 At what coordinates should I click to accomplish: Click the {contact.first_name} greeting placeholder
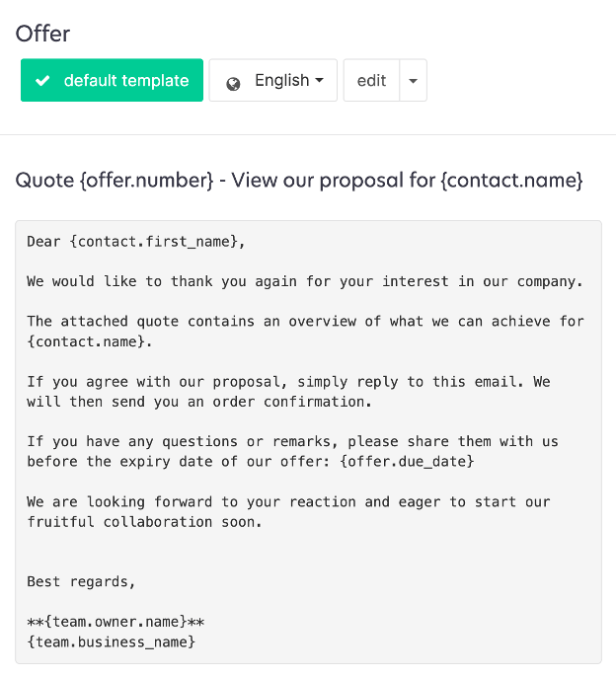155,242
